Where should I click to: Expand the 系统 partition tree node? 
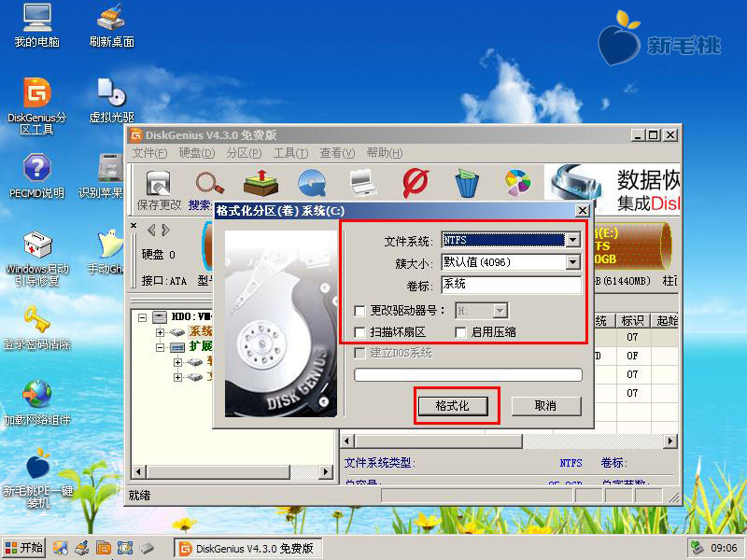160,332
